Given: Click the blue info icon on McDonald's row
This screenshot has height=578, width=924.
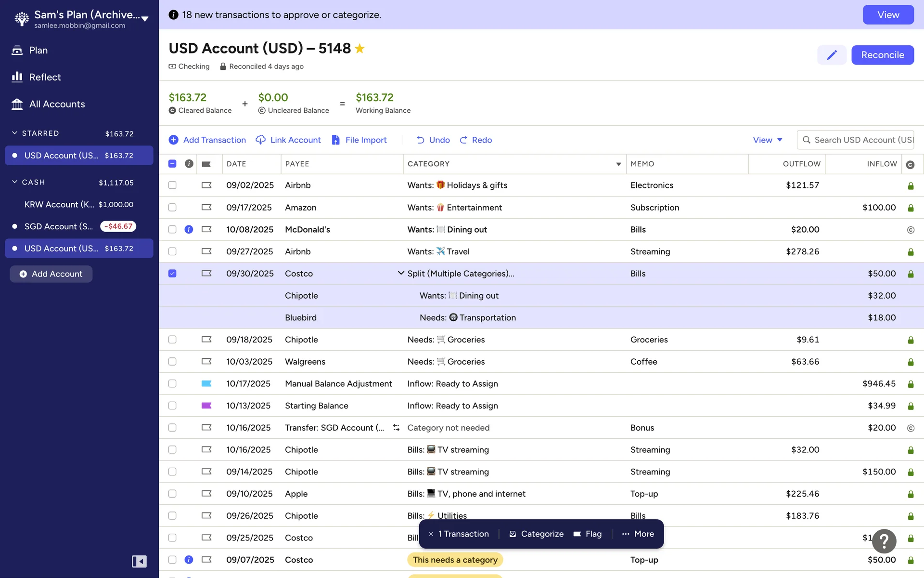Looking at the screenshot, I should point(189,229).
